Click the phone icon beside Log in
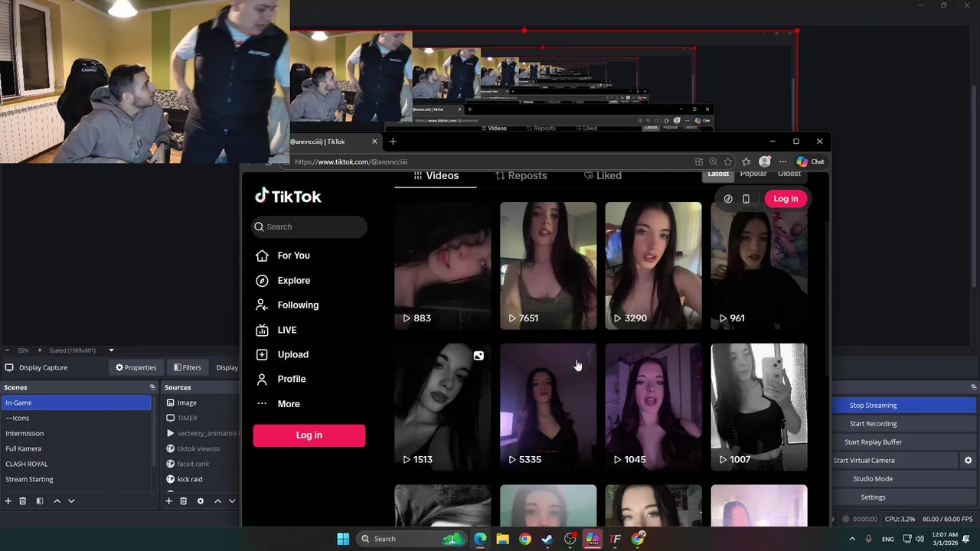 pos(746,199)
